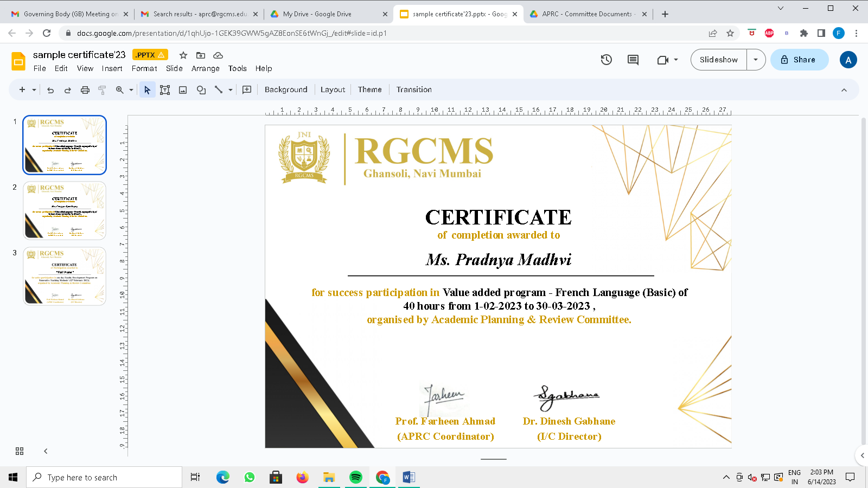
Task: Open the Format menu
Action: [x=144, y=68]
